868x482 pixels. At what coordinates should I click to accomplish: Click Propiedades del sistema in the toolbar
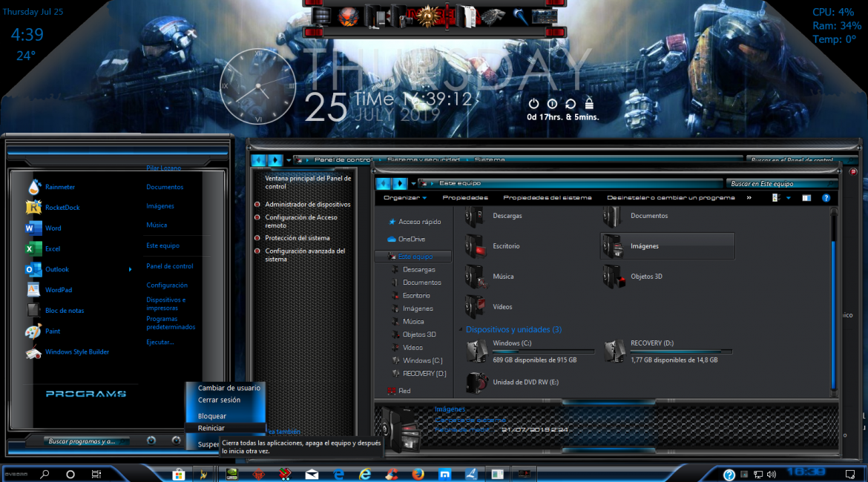[547, 197]
